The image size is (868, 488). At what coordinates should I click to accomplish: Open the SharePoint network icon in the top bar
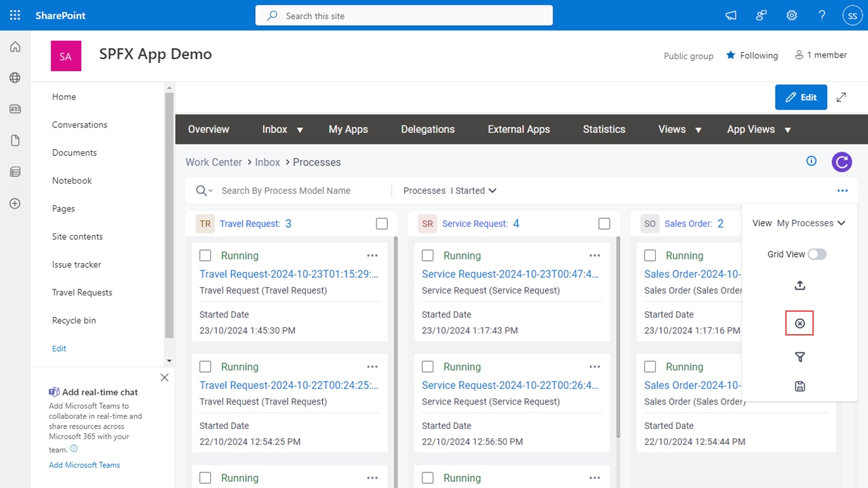coord(762,15)
